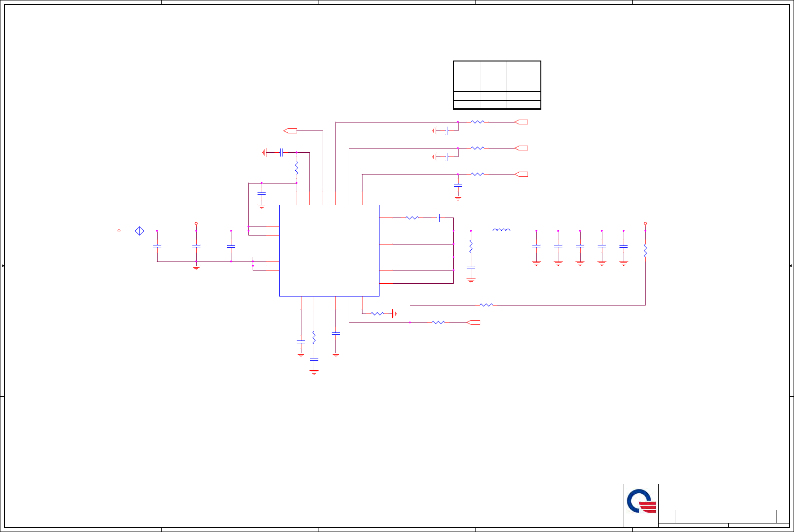
Task: Select the power port circle at right output end
Action: coord(645,223)
